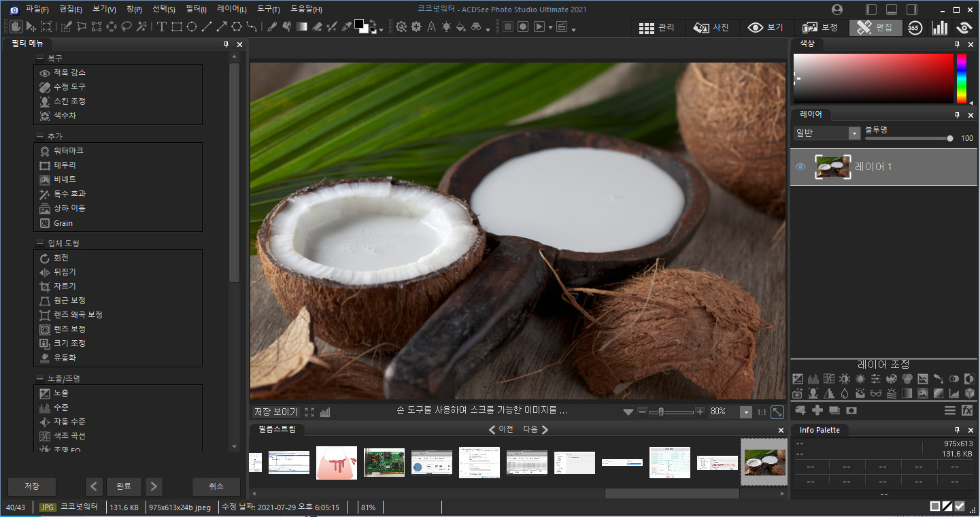The height and width of the screenshot is (517, 980).
Task: Open the 레이어(L) menu
Action: click(x=232, y=10)
